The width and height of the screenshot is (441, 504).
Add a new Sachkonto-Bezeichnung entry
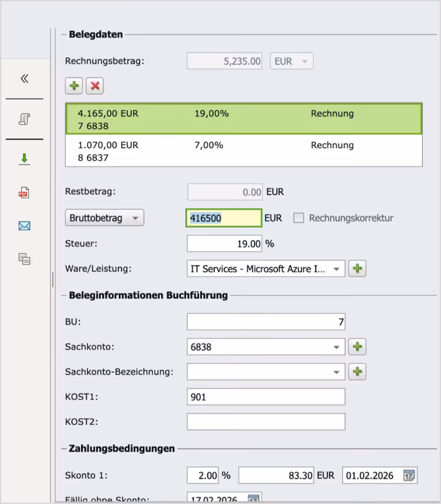(x=357, y=372)
